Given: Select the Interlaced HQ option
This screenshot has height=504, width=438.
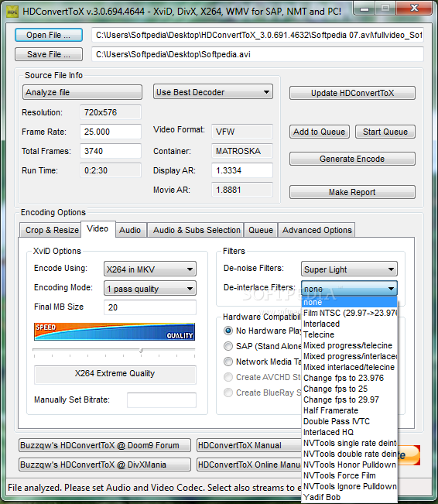Looking at the screenshot, I should pyautogui.click(x=350, y=432).
